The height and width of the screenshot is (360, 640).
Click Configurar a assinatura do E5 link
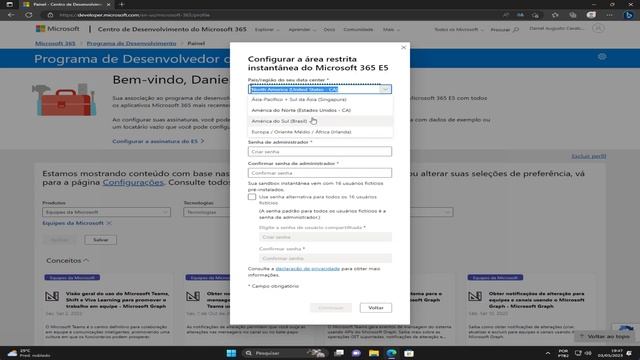coord(158,141)
